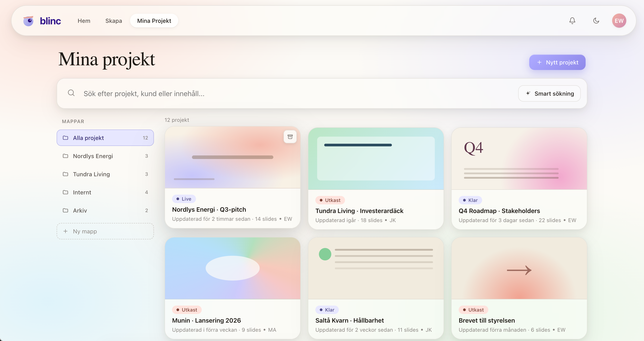Click the plus icon in Nytt projekt
Viewport: 644px width, 341px height.
click(539, 62)
